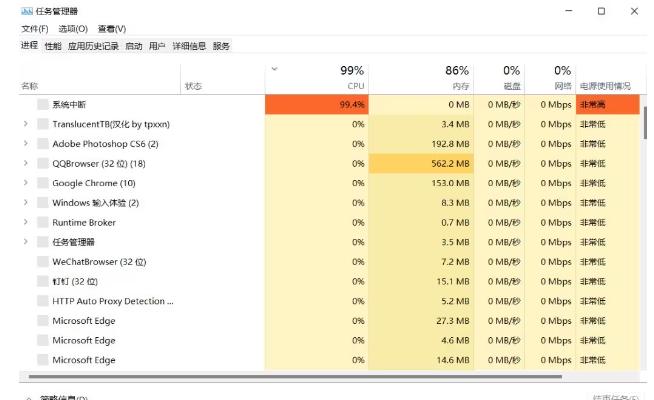Image resolution: width=654 pixels, height=400 pixels.
Task: Sort processes by the 内存 column header
Action: [x=456, y=78]
